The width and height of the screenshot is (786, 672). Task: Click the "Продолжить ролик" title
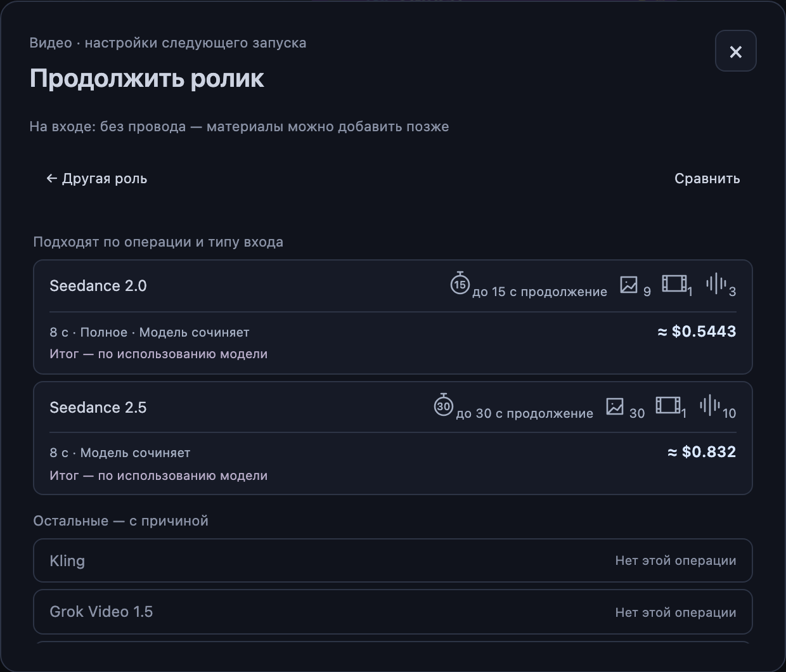click(147, 79)
